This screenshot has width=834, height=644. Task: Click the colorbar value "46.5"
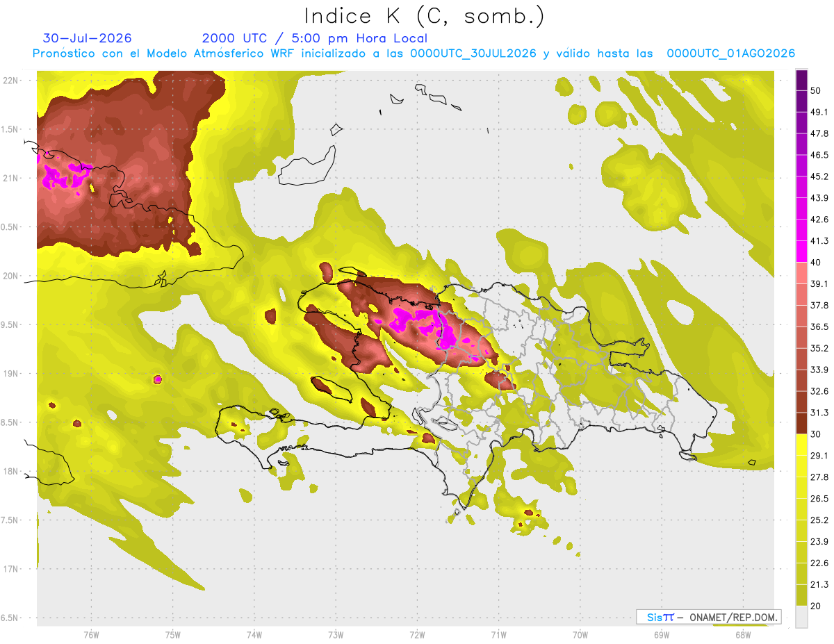[x=819, y=155]
